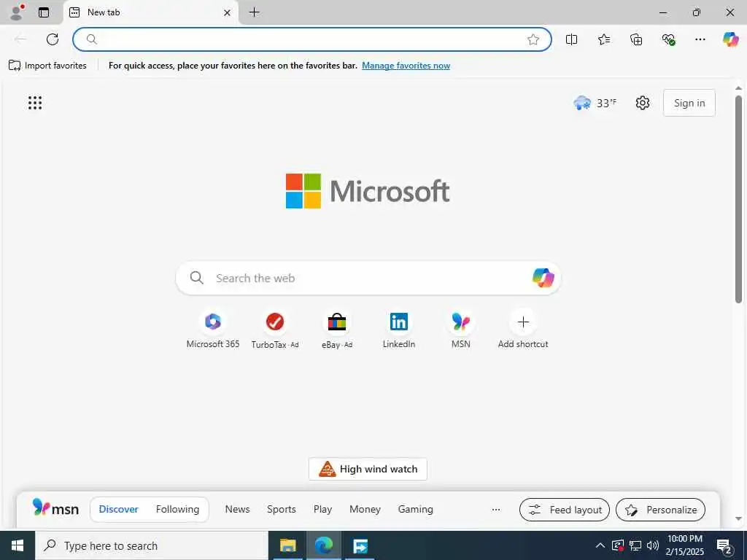Open the LinkedIn shortcut
This screenshot has width=747, height=560.
[x=399, y=329]
